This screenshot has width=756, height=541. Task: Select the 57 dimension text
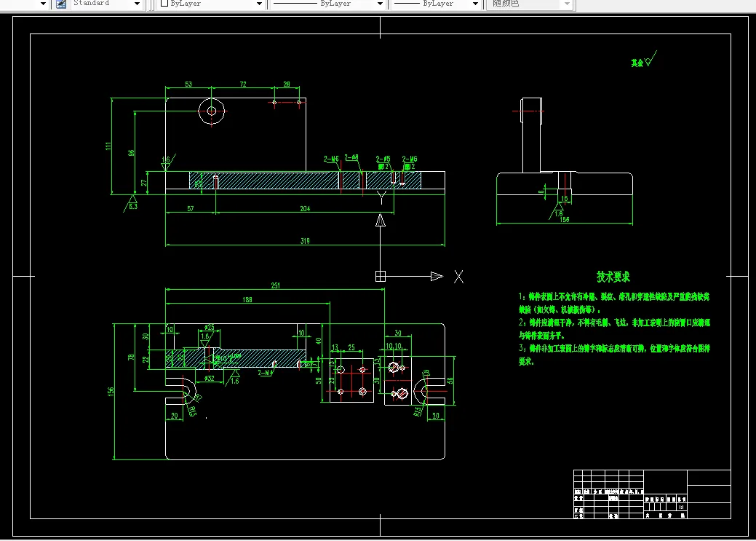[191, 208]
